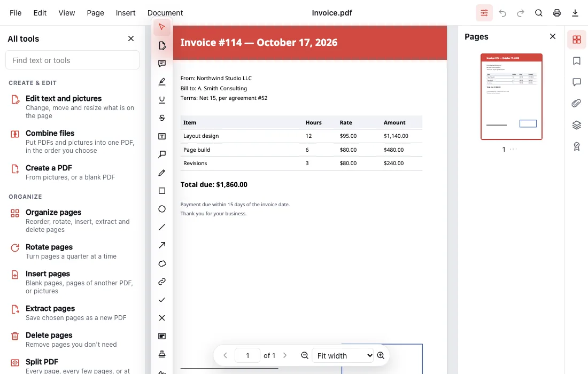Open the View menu
Image resolution: width=588 pixels, height=374 pixels.
pyautogui.click(x=67, y=13)
